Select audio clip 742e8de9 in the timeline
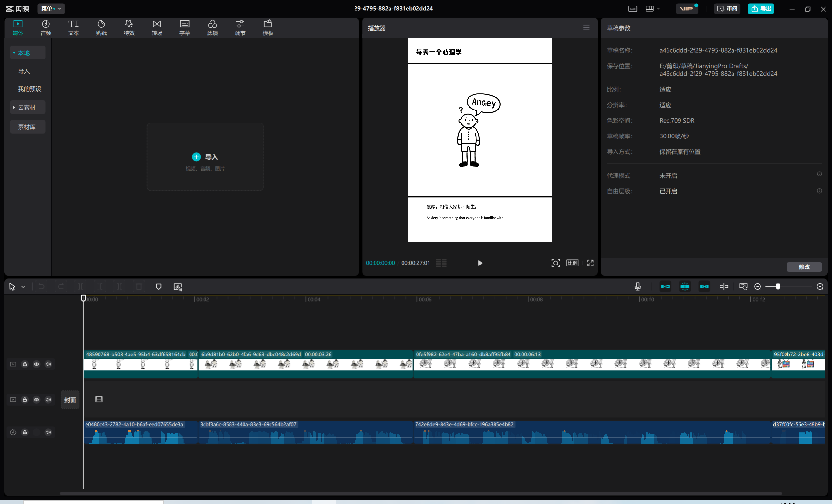 pyautogui.click(x=592, y=432)
